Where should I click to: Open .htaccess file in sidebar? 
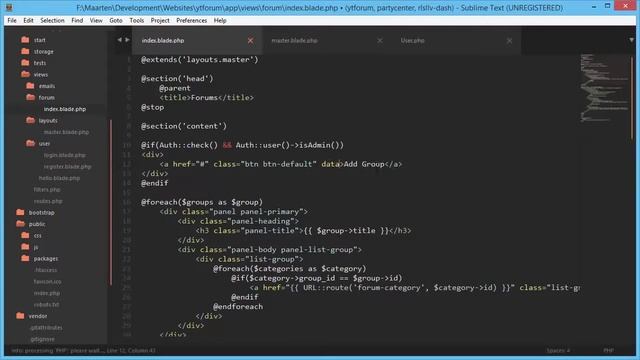tap(45, 270)
